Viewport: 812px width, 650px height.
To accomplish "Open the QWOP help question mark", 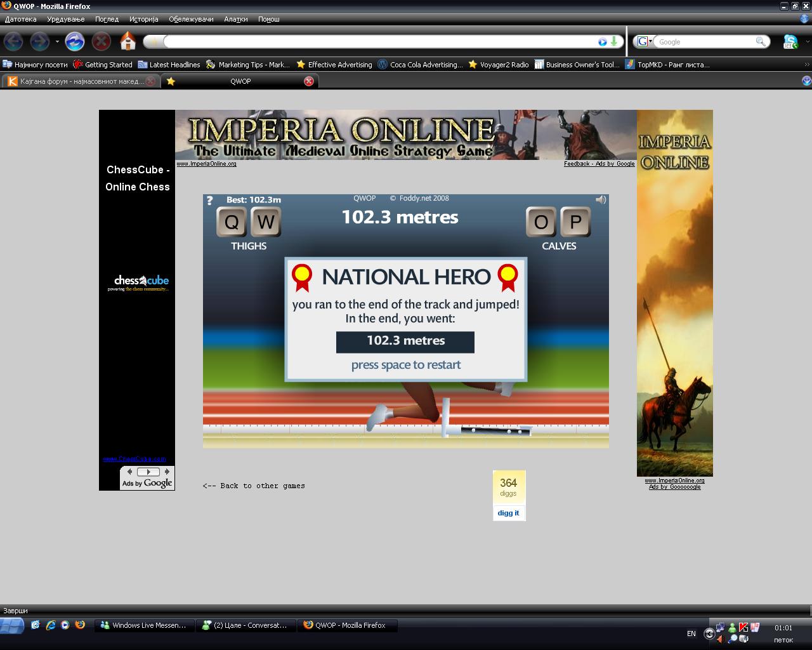I will 210,201.
